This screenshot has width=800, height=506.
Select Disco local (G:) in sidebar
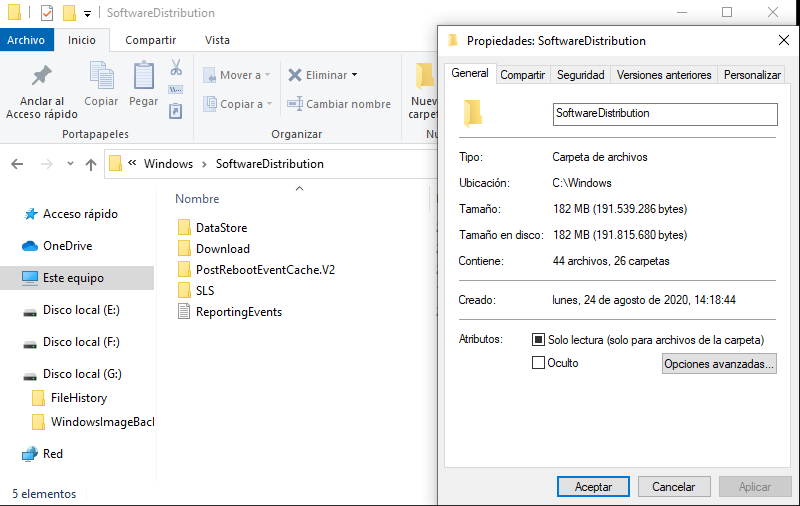pyautogui.click(x=73, y=374)
